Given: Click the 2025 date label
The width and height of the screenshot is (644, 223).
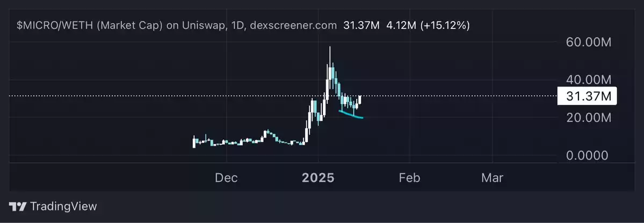Looking at the screenshot, I should click(319, 178).
